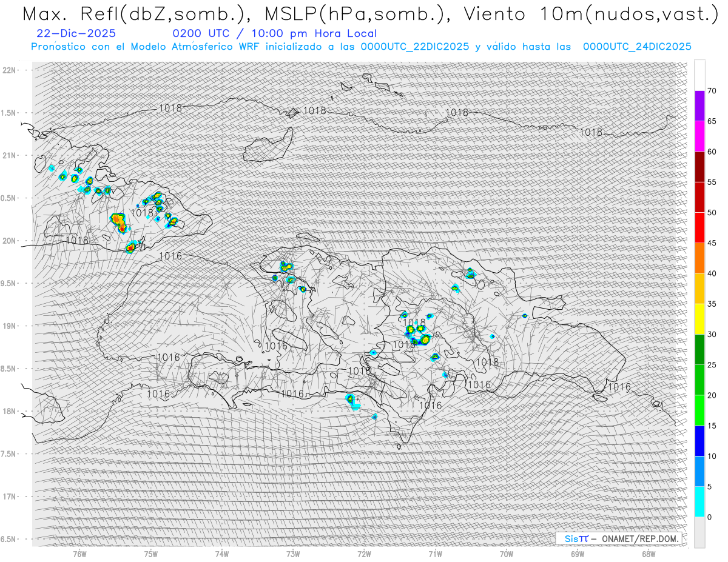This screenshot has height=562, width=728.
Task: Click the '7.5N' latitude label
Action: point(8,454)
